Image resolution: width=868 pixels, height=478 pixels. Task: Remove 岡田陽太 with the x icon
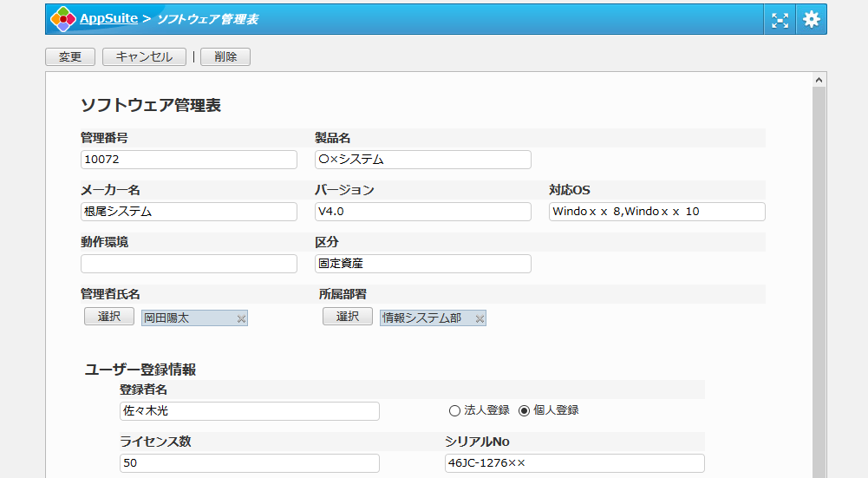click(241, 319)
